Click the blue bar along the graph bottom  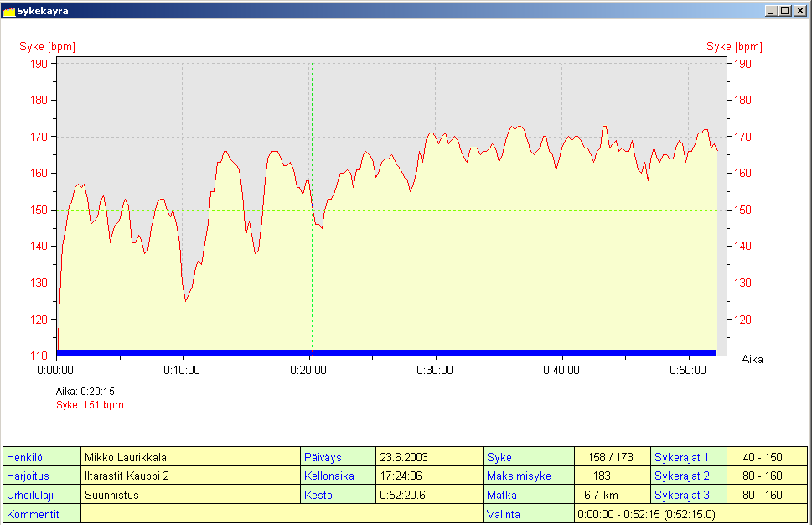[385, 352]
